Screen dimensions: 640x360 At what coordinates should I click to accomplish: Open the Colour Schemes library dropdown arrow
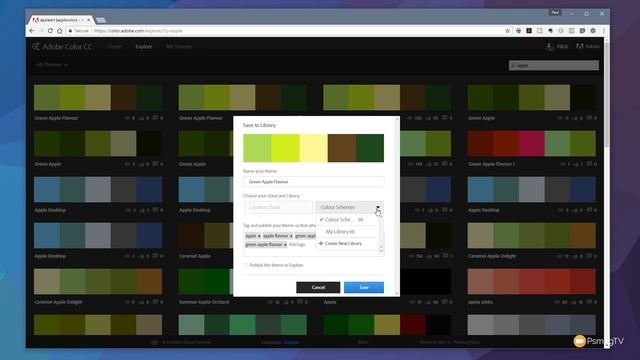click(378, 207)
